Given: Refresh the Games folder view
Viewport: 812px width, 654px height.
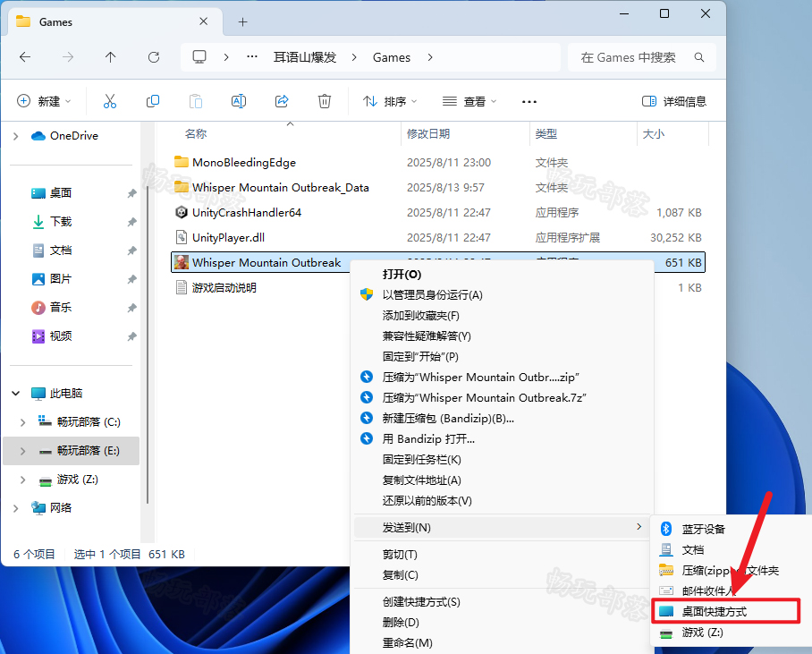Looking at the screenshot, I should [x=154, y=57].
